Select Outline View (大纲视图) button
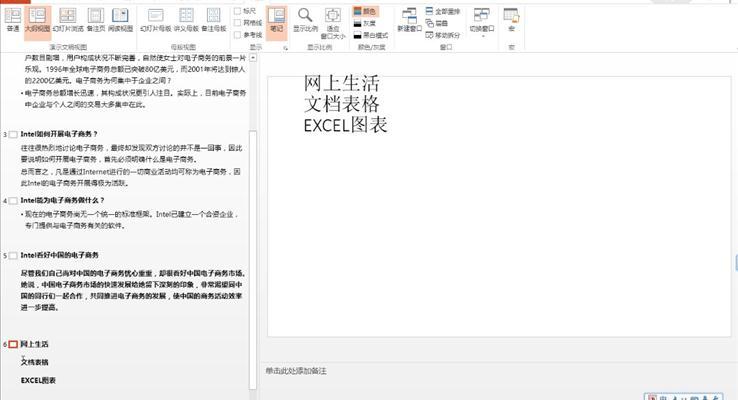 (x=37, y=19)
